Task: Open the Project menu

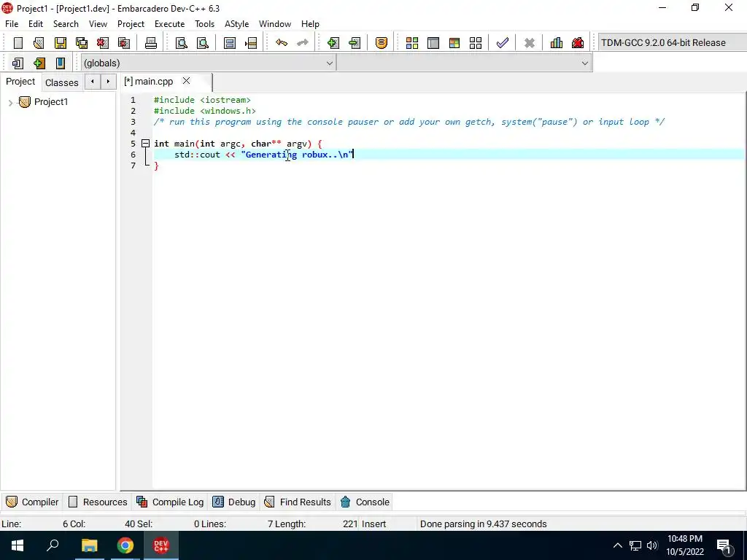Action: click(x=131, y=24)
